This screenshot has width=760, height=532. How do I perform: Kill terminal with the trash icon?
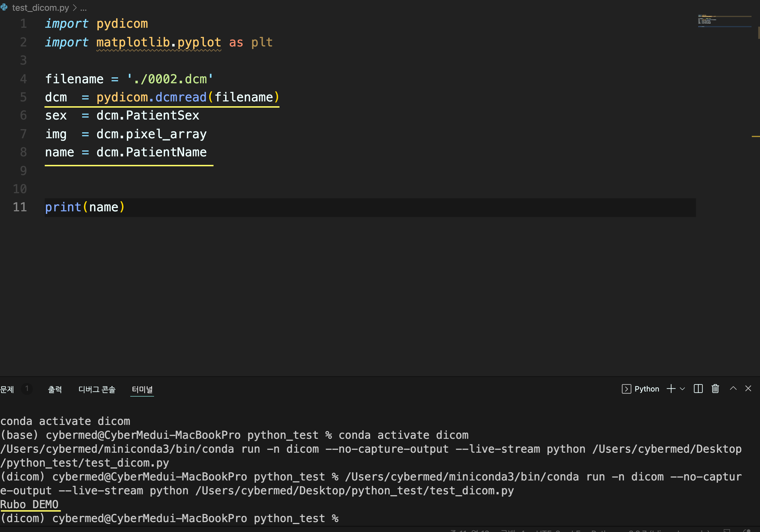(715, 389)
